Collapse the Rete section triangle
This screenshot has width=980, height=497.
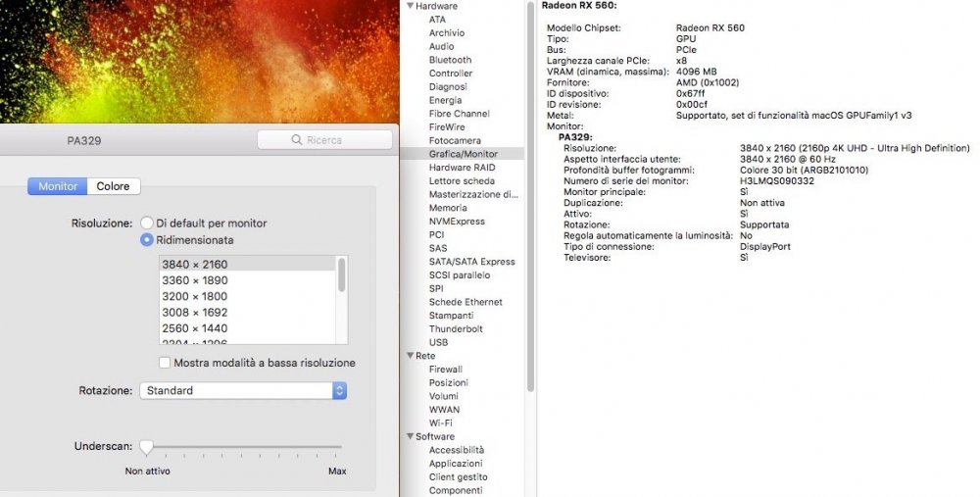point(410,355)
